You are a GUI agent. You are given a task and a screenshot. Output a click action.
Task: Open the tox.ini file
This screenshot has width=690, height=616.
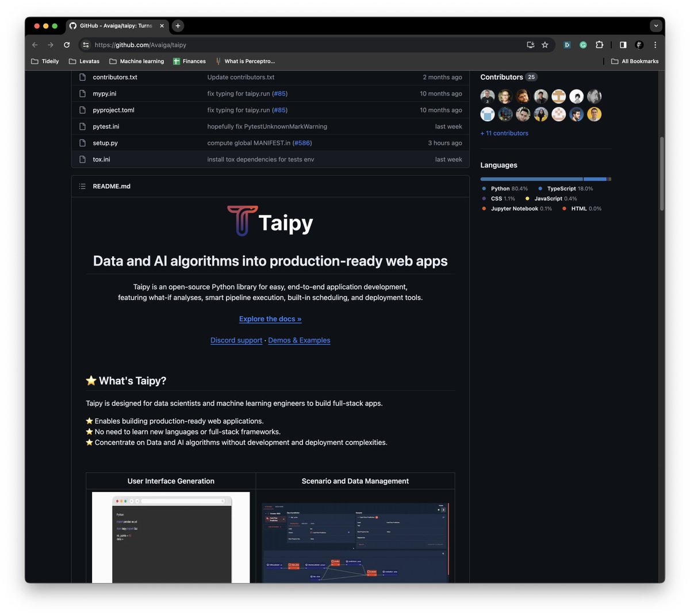point(101,160)
